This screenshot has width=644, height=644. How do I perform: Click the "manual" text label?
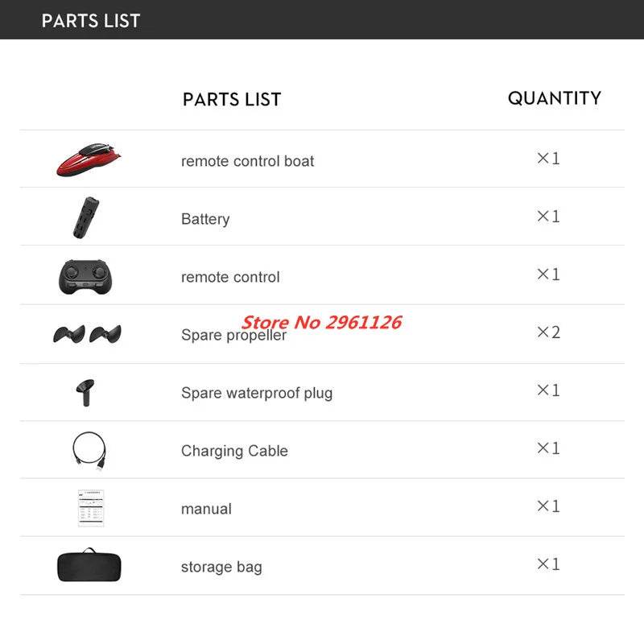coord(206,509)
